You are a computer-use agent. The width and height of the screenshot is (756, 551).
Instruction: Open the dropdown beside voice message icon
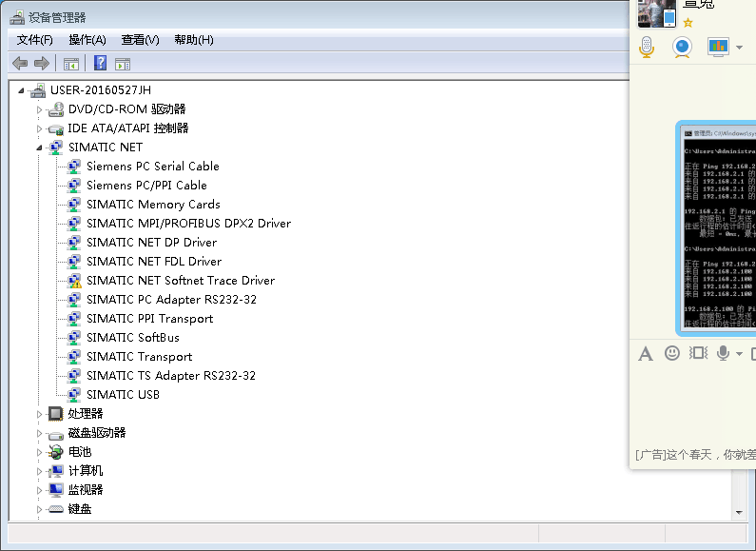tap(739, 354)
